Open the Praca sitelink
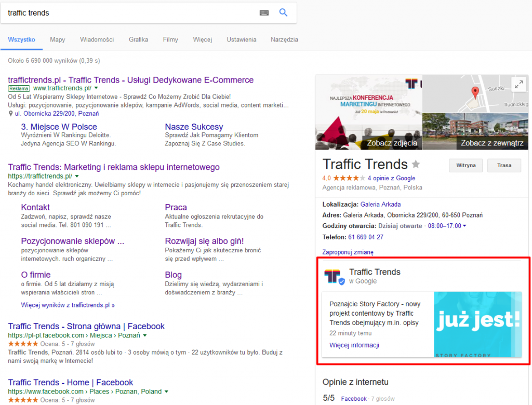The height and width of the screenshot is (405, 532). (x=176, y=207)
